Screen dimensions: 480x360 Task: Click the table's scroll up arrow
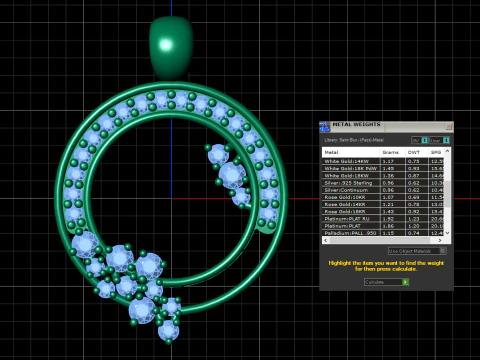pyautogui.click(x=447, y=151)
